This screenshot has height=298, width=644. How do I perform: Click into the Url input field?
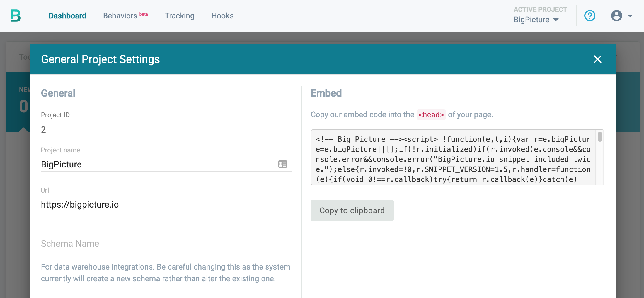(x=166, y=205)
